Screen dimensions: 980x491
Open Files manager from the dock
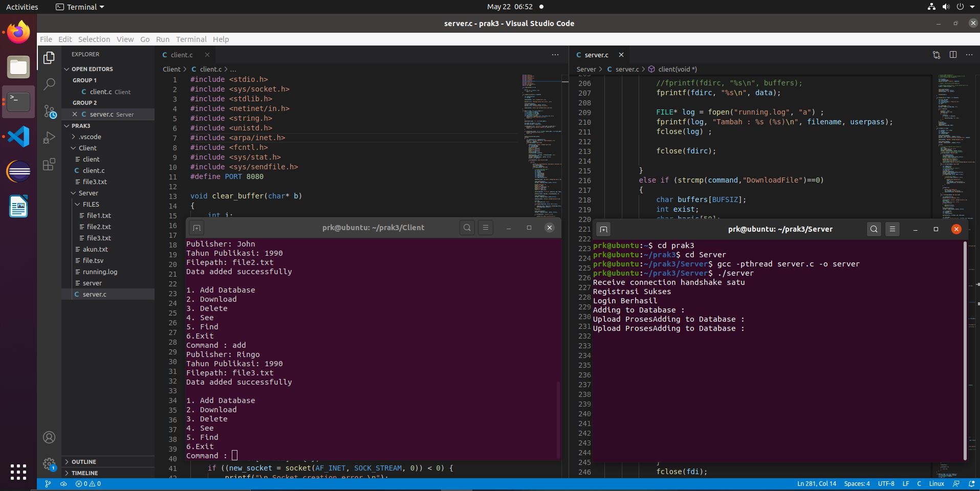coord(18,67)
